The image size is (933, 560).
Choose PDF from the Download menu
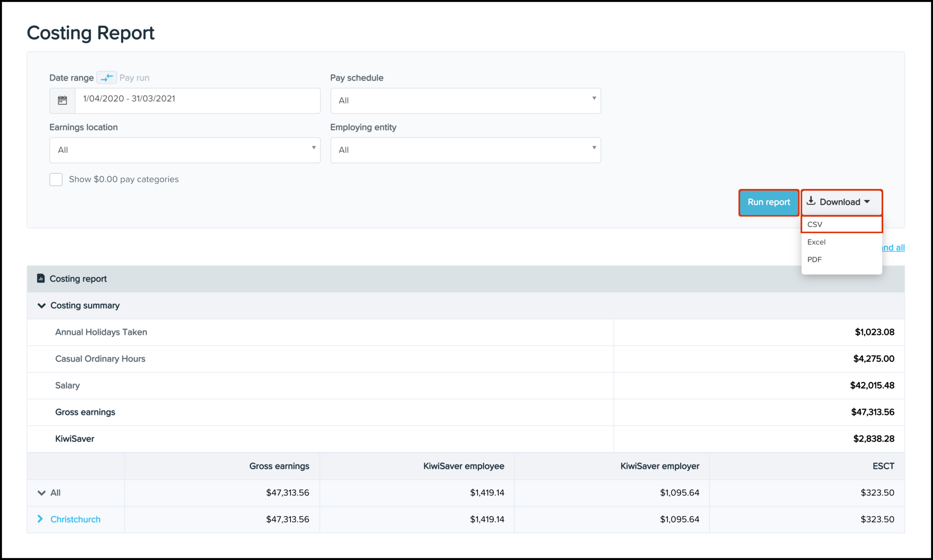[x=814, y=259]
